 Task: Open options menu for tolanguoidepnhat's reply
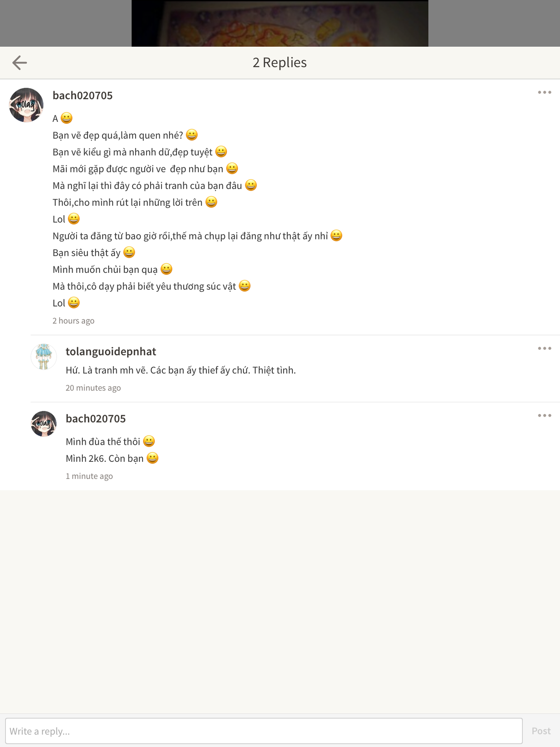tap(544, 349)
